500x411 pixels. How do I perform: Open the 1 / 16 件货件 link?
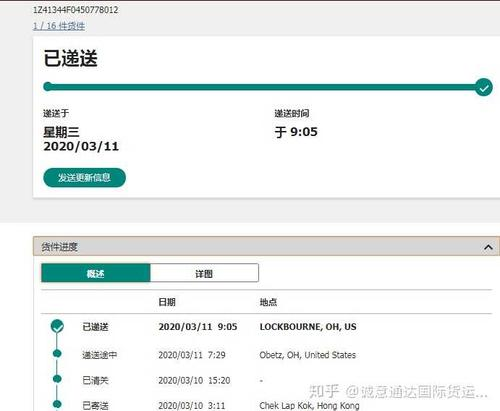coord(59,26)
